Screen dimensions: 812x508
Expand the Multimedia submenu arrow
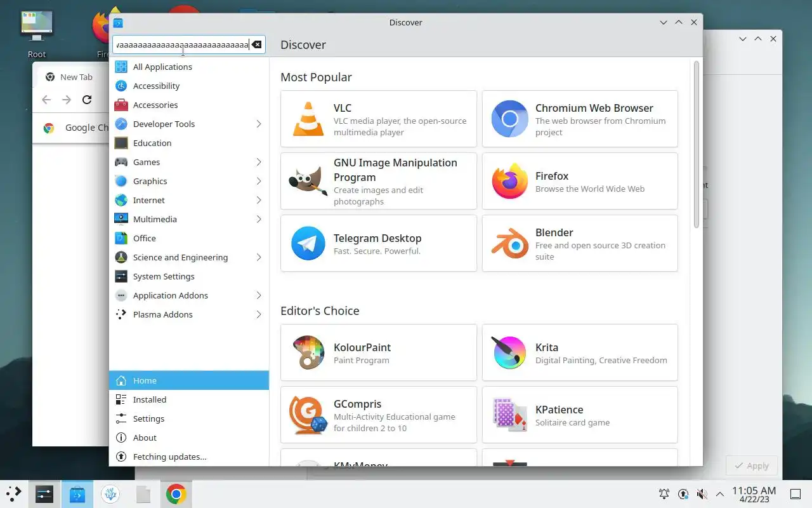[x=259, y=219]
